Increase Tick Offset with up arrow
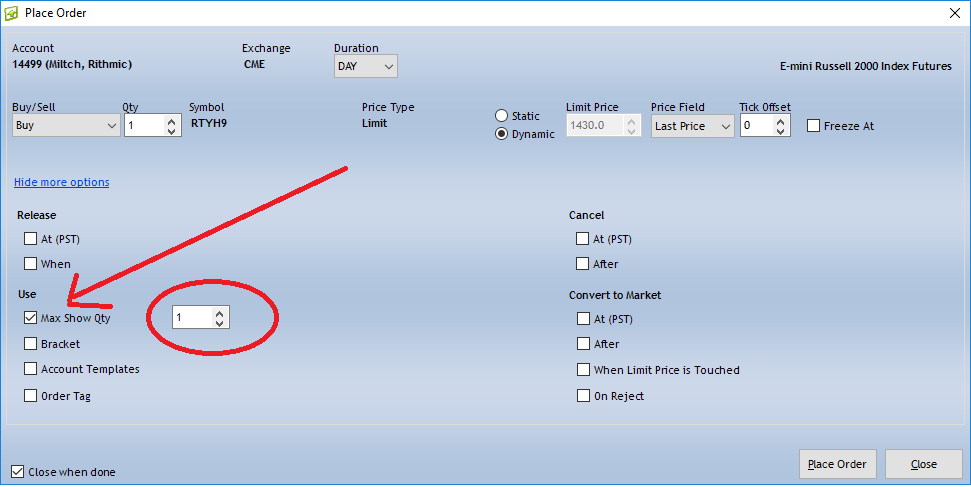The height and width of the screenshot is (487, 971). (780, 121)
